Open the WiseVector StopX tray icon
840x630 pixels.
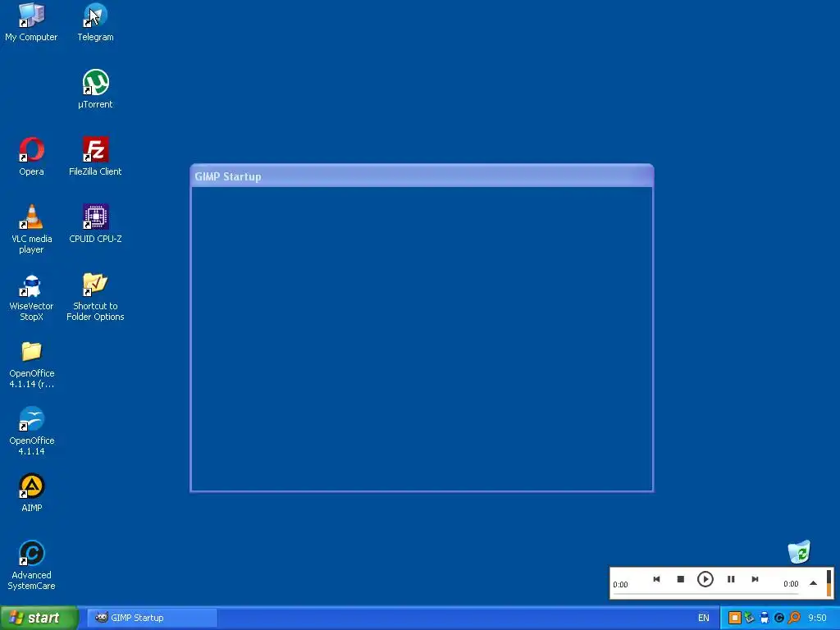click(765, 618)
